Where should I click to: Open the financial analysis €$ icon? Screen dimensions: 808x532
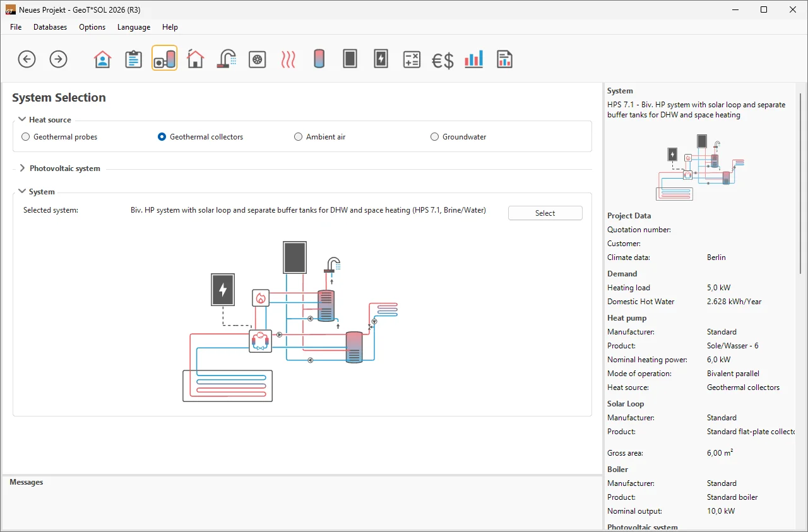click(x=443, y=60)
